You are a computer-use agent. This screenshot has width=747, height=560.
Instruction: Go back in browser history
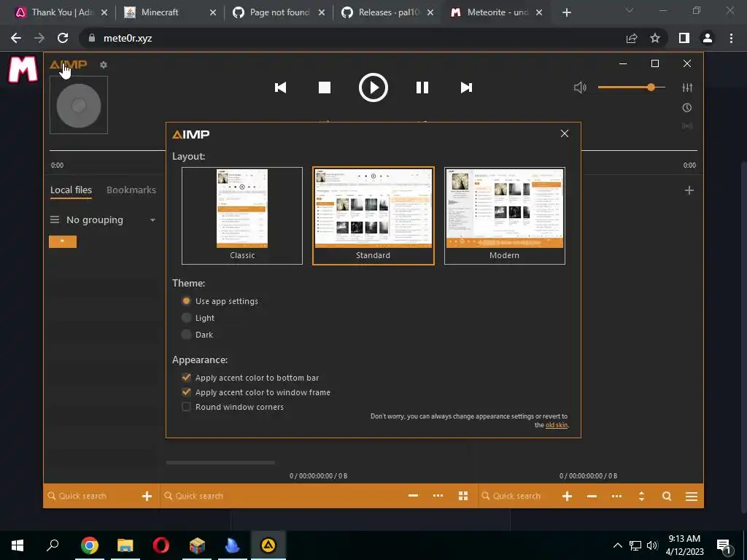(16, 38)
